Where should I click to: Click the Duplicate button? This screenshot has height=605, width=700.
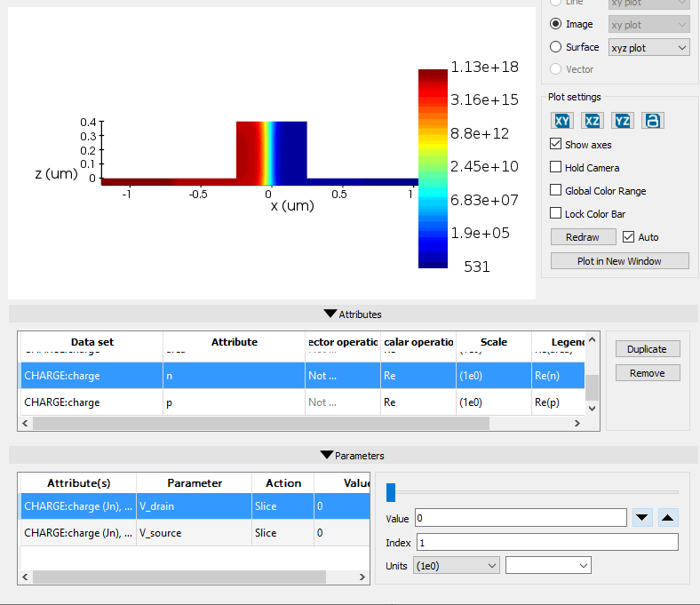pos(648,349)
